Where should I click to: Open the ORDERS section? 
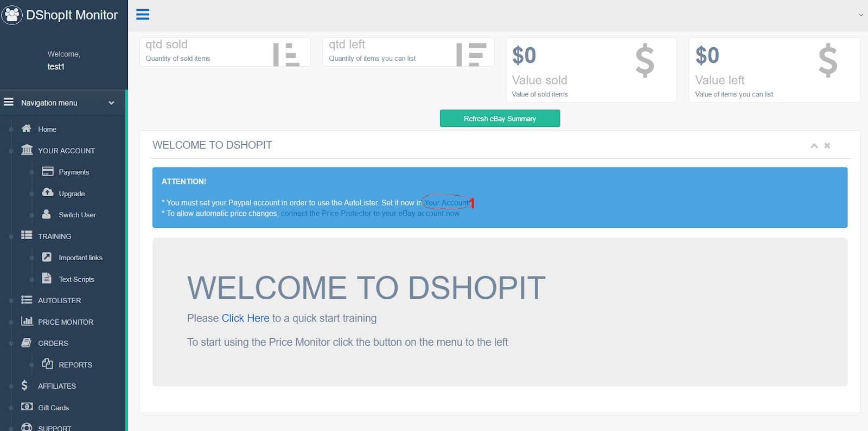(53, 343)
